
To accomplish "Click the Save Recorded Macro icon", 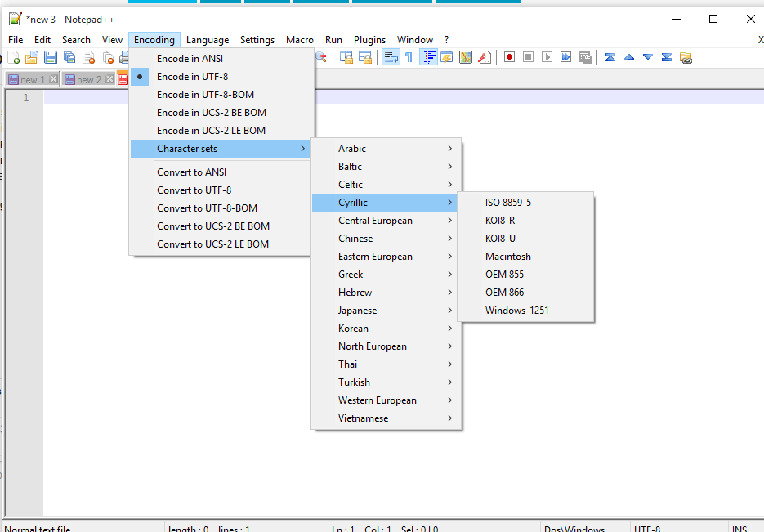I will click(x=585, y=57).
